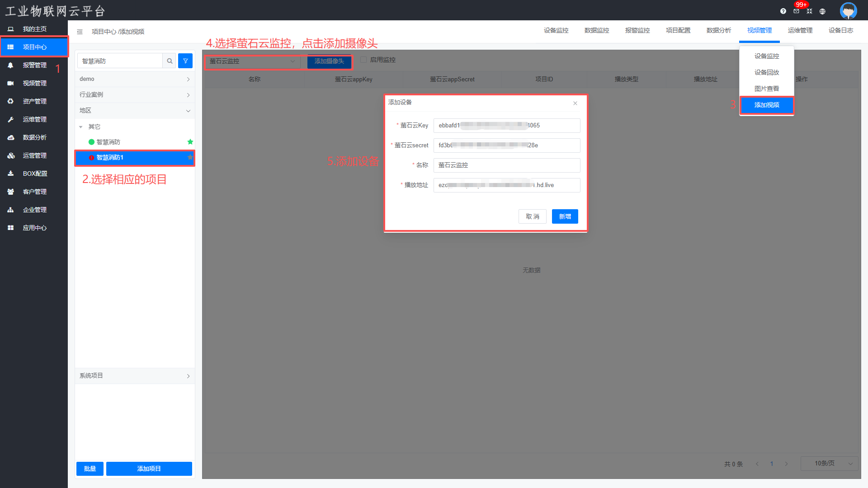The width and height of the screenshot is (868, 488).
Task: Collapse the 其它 tree node
Action: 81,127
